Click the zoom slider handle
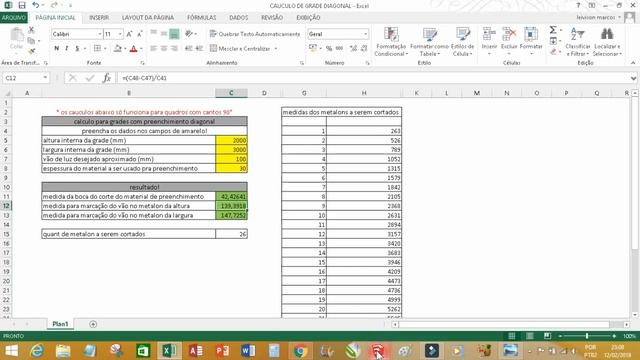This screenshot has height=360, width=640. pyautogui.click(x=587, y=336)
